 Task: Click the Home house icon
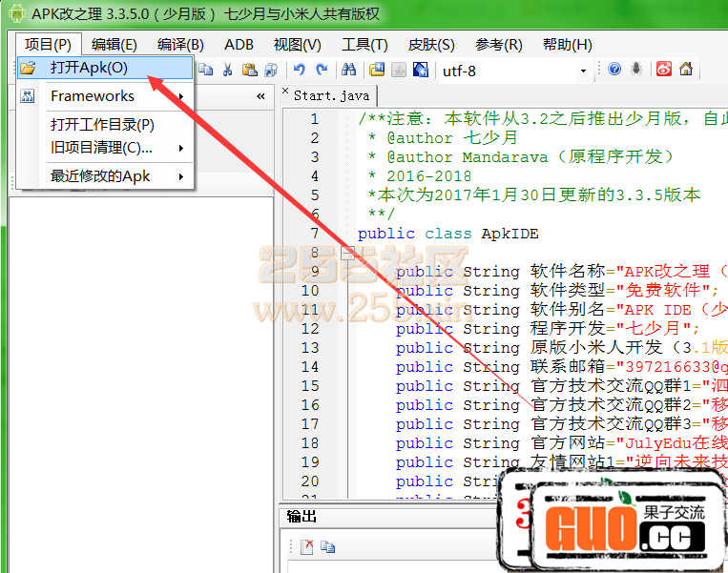tap(685, 70)
